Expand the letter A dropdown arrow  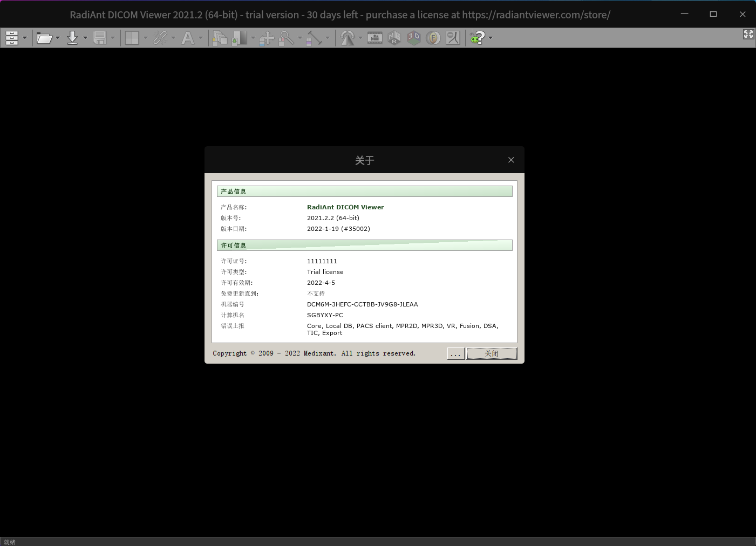[x=201, y=38]
